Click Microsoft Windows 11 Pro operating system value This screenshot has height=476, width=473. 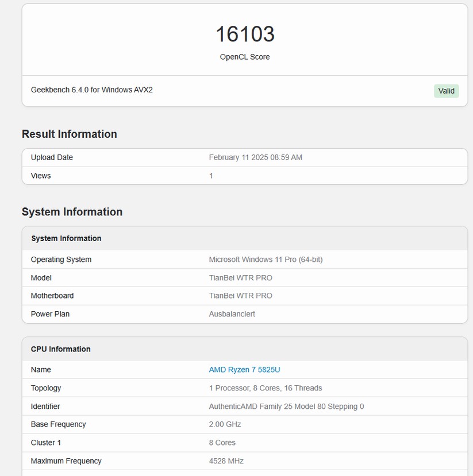[266, 260]
